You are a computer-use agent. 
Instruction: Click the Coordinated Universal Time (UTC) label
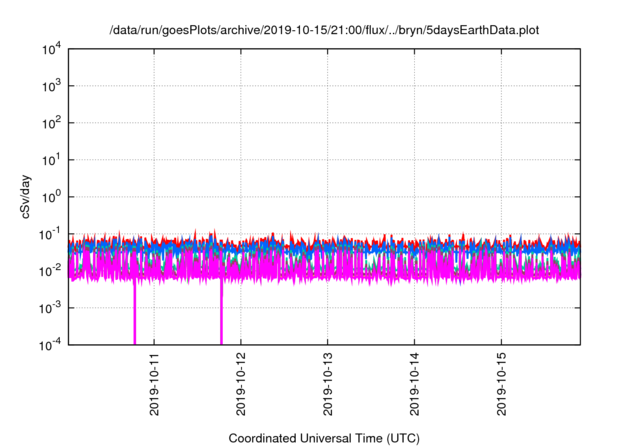click(x=324, y=438)
